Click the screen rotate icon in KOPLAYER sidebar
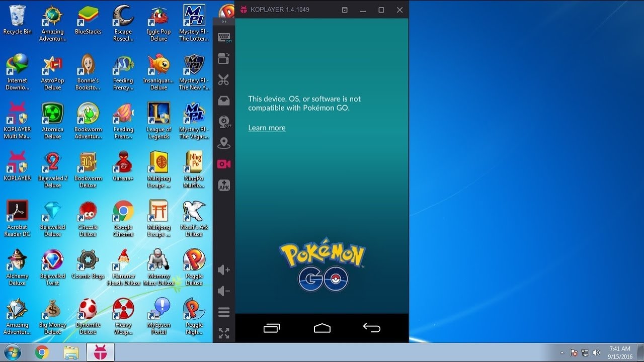This screenshot has height=362, width=644. 224,59
